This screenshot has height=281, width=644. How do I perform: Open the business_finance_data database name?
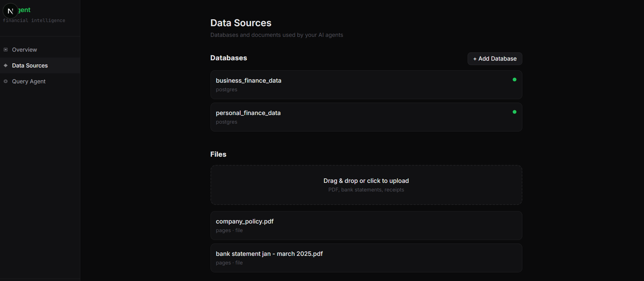point(248,81)
